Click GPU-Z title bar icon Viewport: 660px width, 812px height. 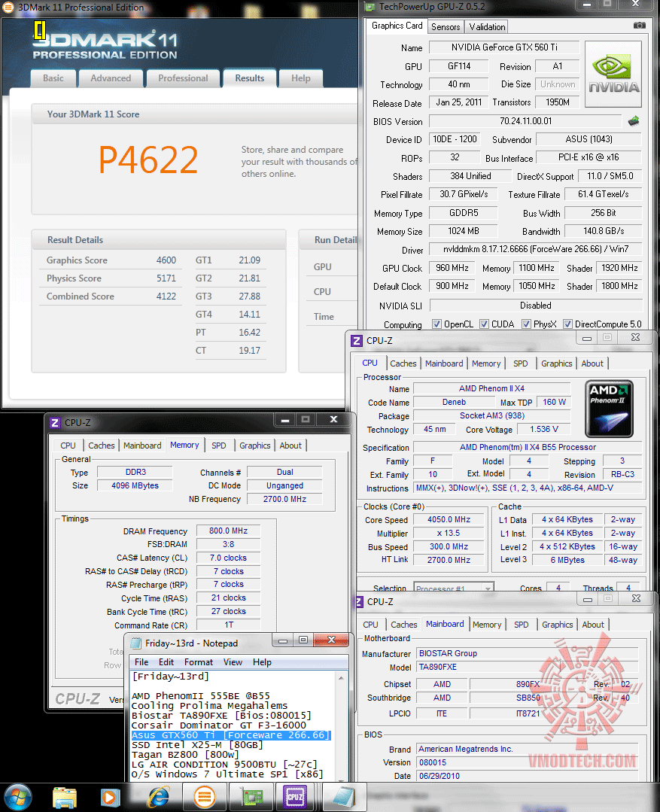click(370, 7)
